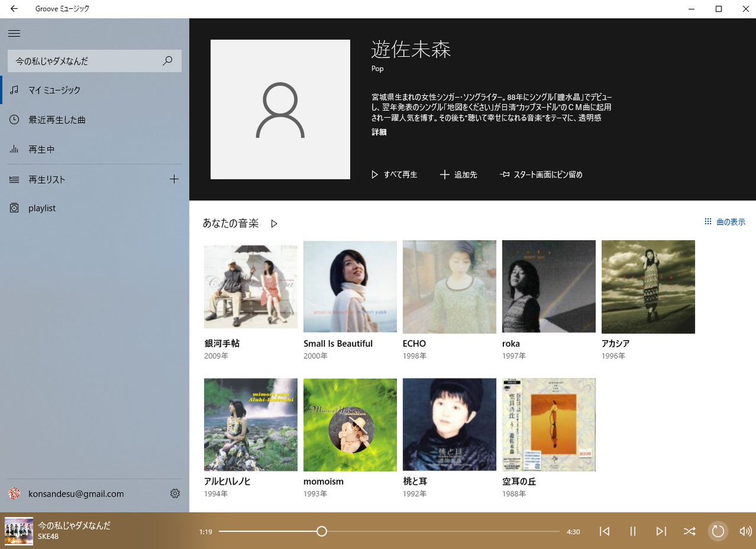Open the アカシア album cover
This screenshot has width=756, height=549.
(648, 287)
